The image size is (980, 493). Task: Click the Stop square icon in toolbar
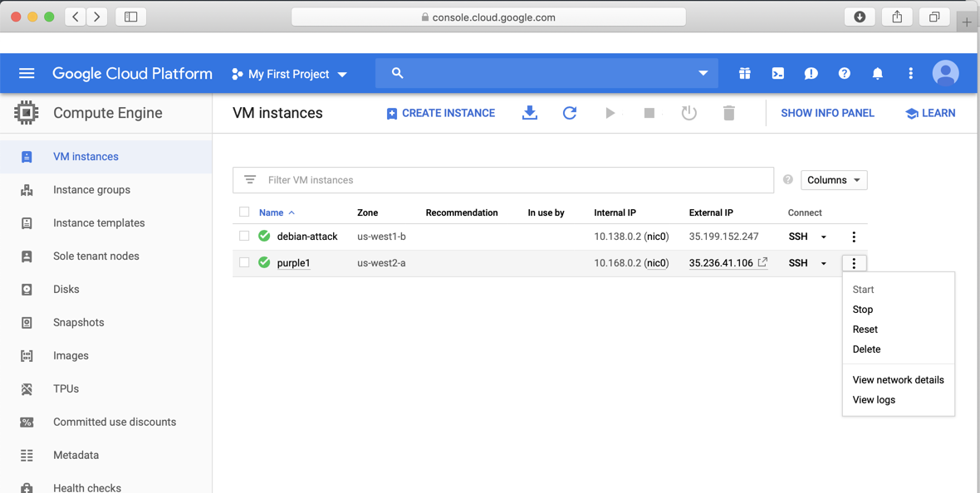coord(649,113)
